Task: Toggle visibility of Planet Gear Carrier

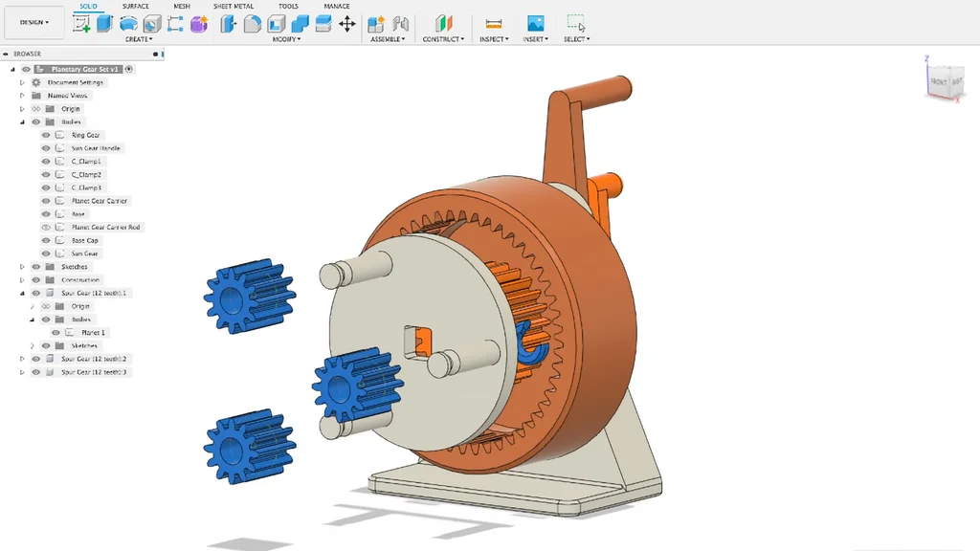Action: click(46, 201)
